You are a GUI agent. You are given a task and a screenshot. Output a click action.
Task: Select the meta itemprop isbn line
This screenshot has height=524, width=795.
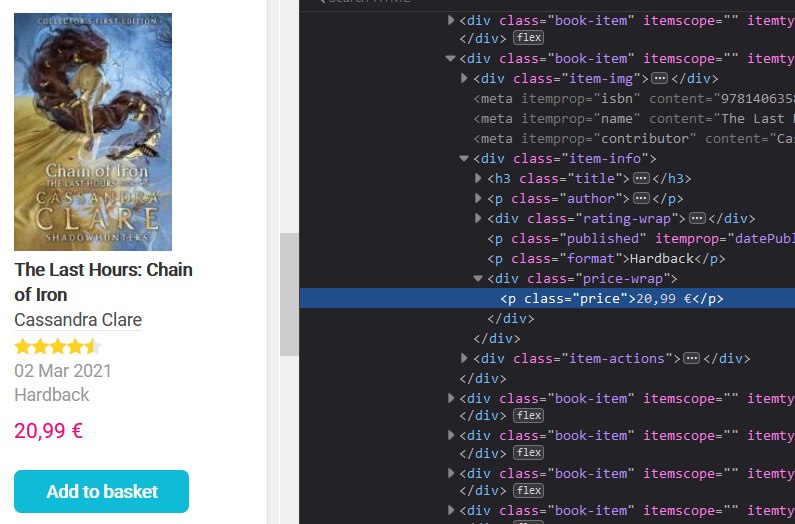[x=634, y=99]
